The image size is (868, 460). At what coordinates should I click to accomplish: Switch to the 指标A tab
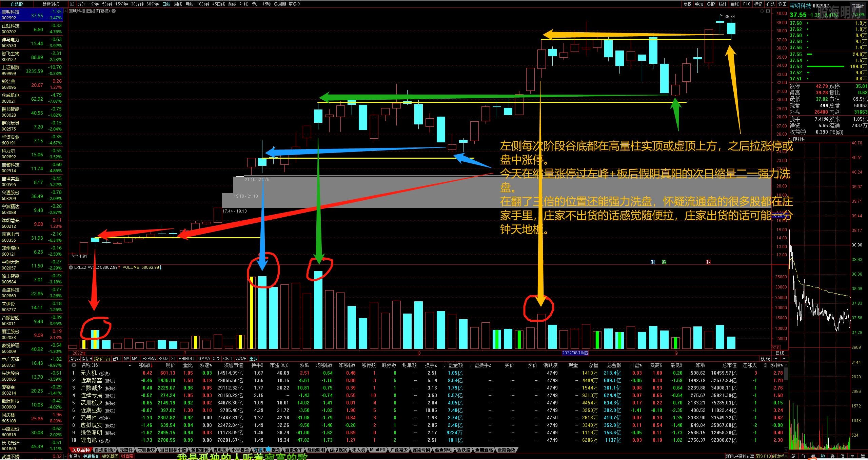[74, 358]
